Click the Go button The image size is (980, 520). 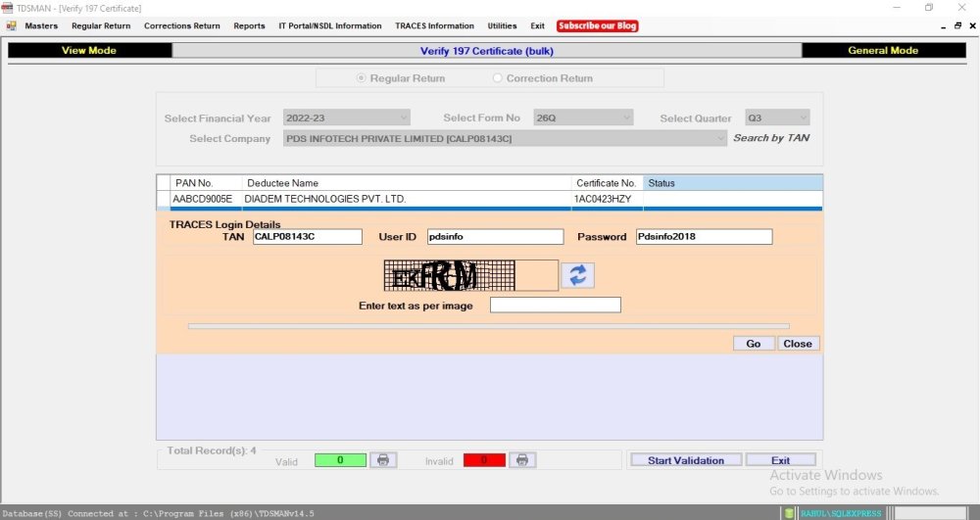tap(754, 344)
